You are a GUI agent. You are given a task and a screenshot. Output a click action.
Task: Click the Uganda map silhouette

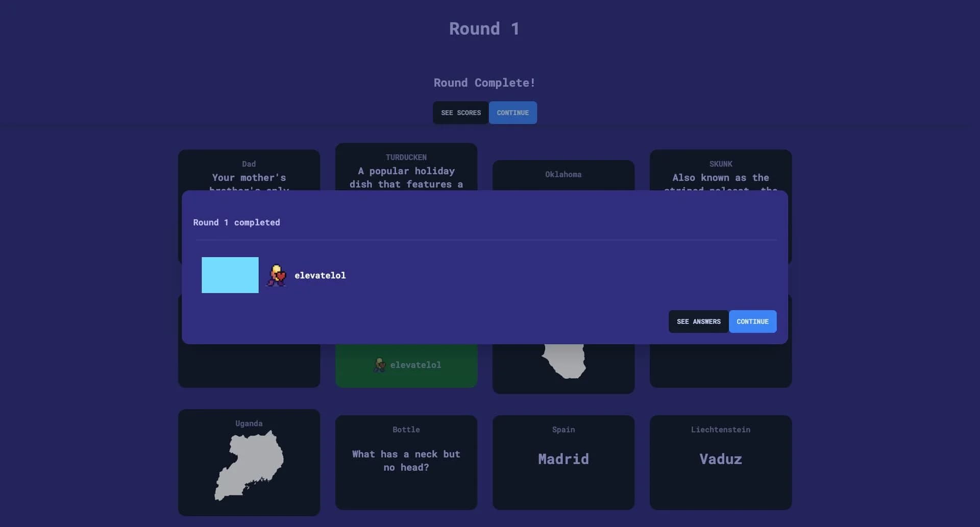pos(249,465)
